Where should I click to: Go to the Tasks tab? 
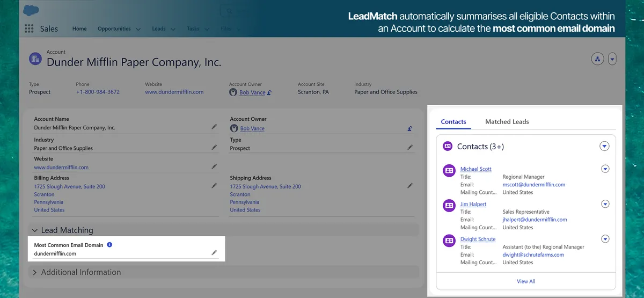193,28
